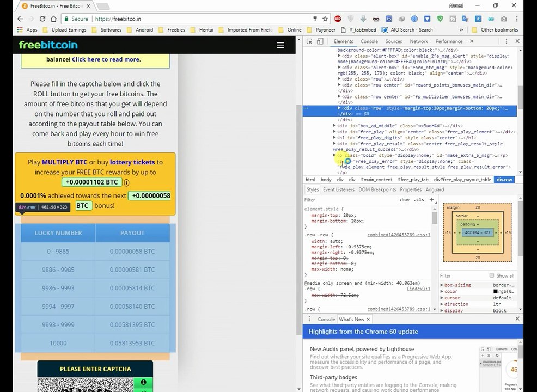Expand the color computed property
The image size is (537, 392).
pyautogui.click(x=442, y=291)
